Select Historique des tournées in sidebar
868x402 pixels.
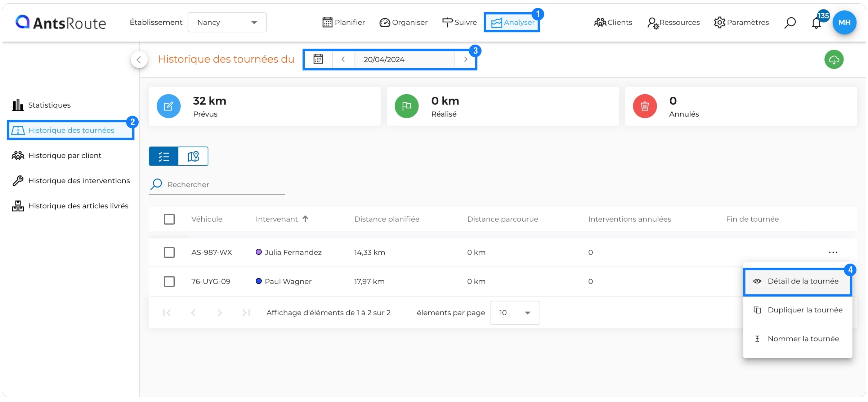tap(71, 130)
